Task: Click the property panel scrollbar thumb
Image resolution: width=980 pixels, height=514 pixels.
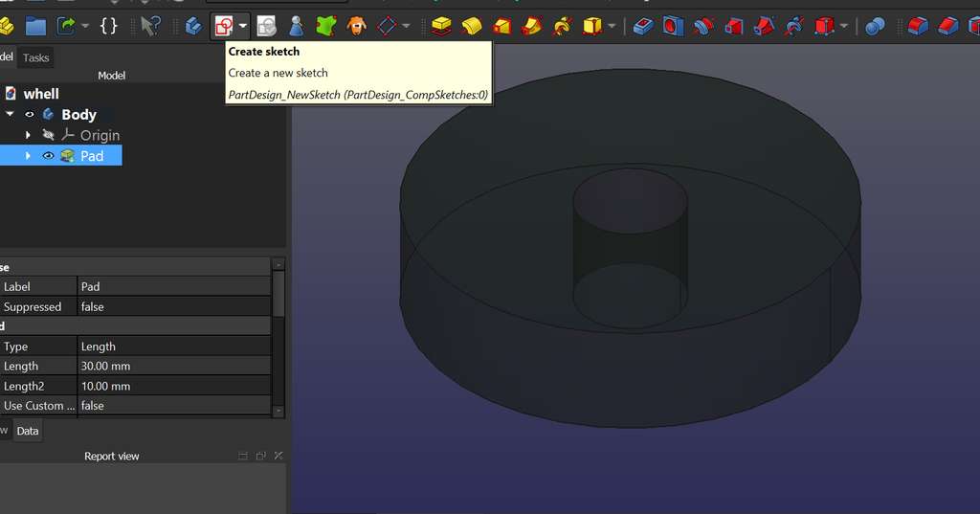Action: click(x=278, y=293)
